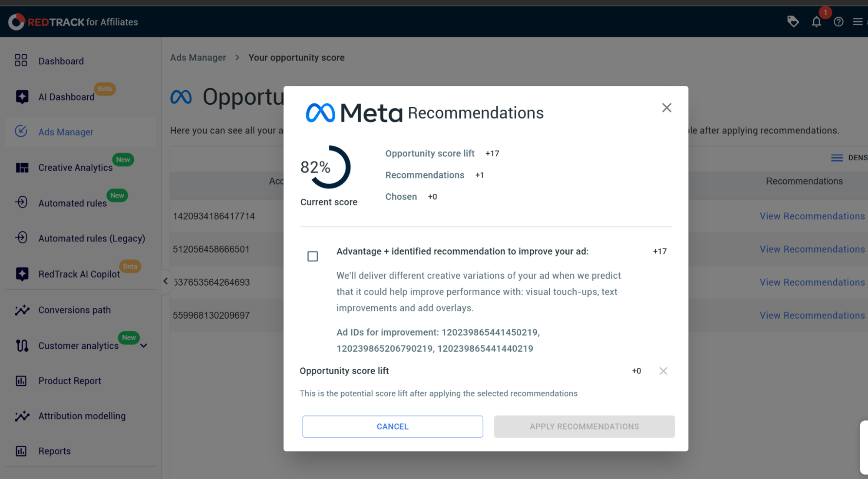Click Apply Recommendations button

584,426
